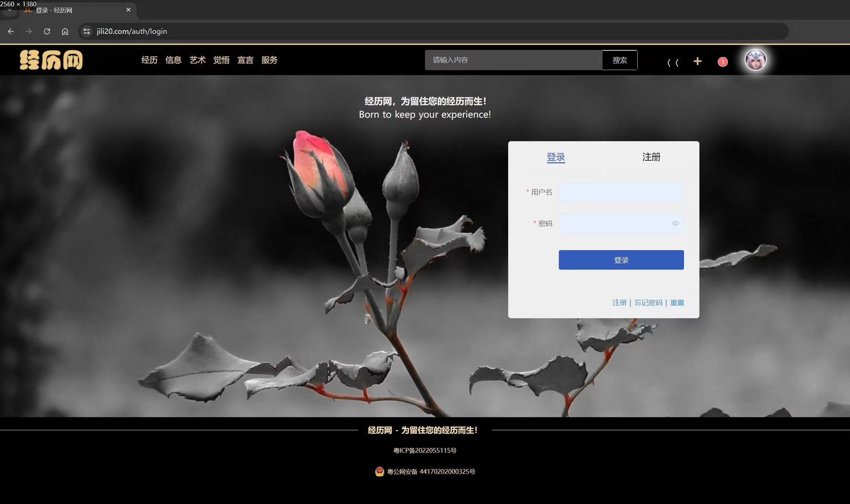
Task: Reload the page with the refresh icon
Action: 47,31
